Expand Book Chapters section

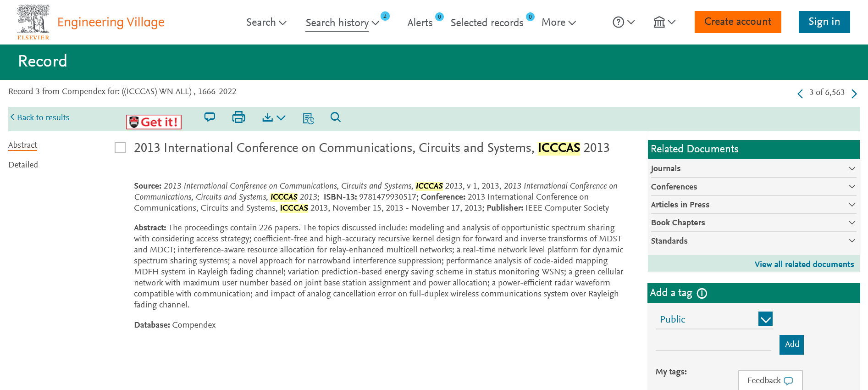click(753, 223)
